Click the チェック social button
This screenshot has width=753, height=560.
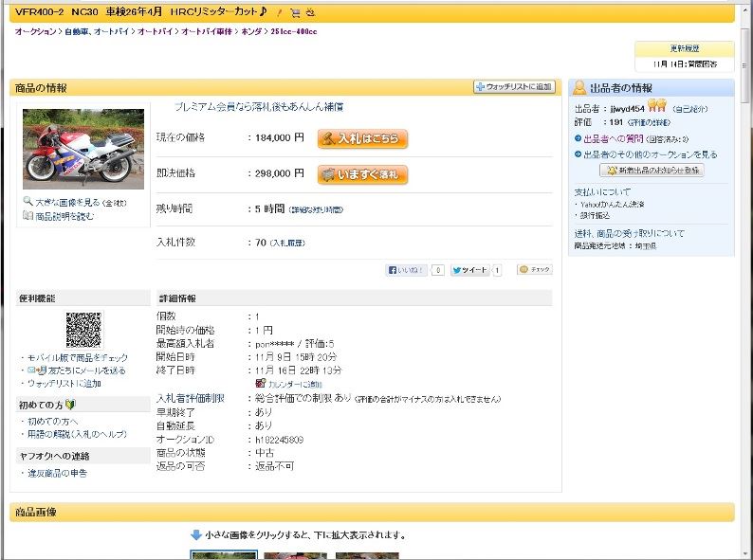pos(535,270)
